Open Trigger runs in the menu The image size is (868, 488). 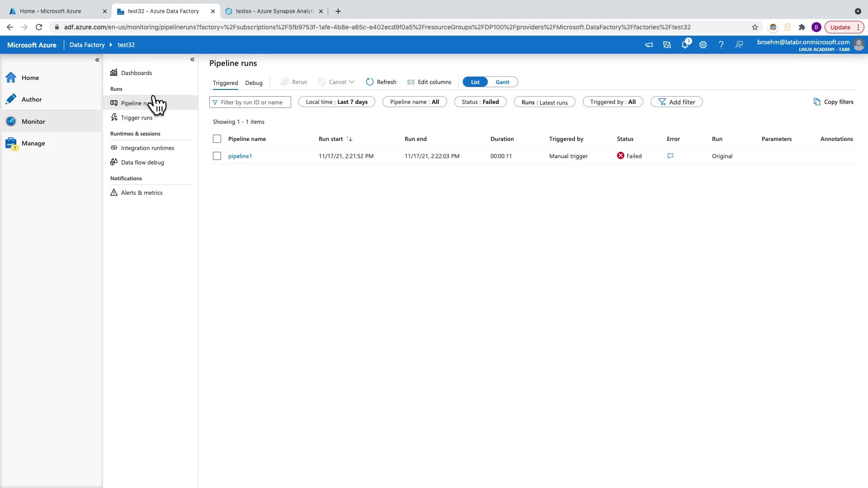pyautogui.click(x=137, y=117)
